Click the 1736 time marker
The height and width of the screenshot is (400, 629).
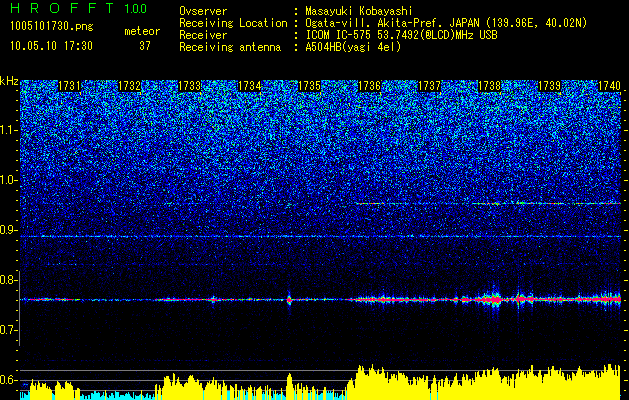point(369,86)
